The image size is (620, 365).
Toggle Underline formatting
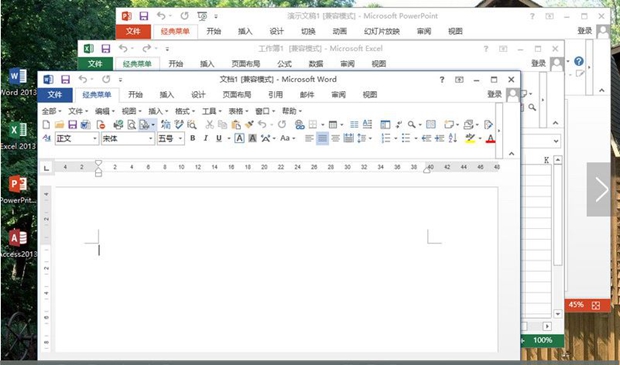pos(219,138)
